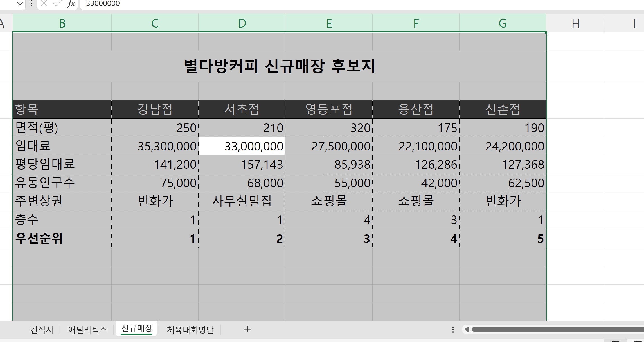
Task: Select cell with value 22,100,000
Action: 416,146
